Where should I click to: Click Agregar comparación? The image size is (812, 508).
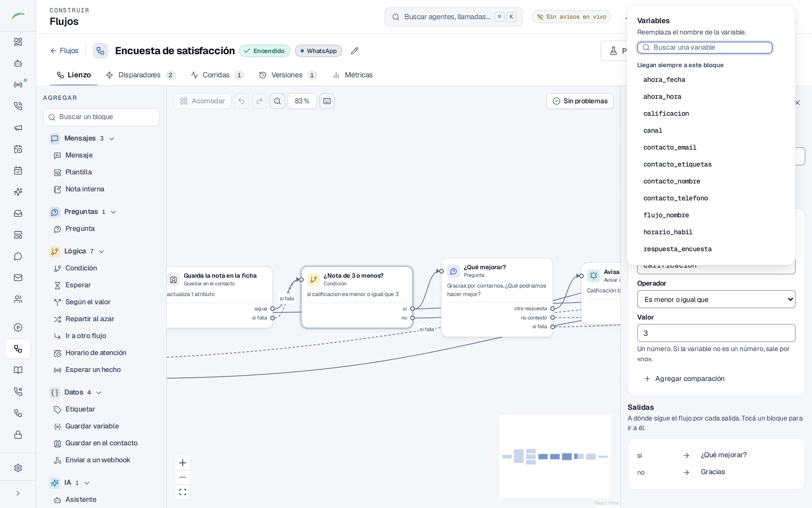coord(685,379)
